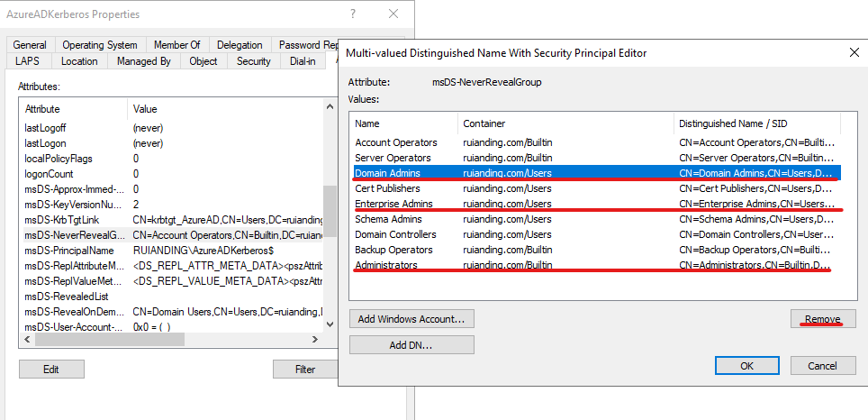The height and width of the screenshot is (420, 868).
Task: Sort attributes by Attribute column header
Action: tap(74, 109)
